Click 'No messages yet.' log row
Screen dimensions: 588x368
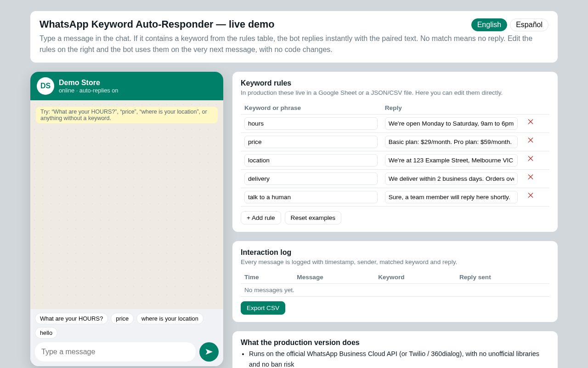point(395,290)
